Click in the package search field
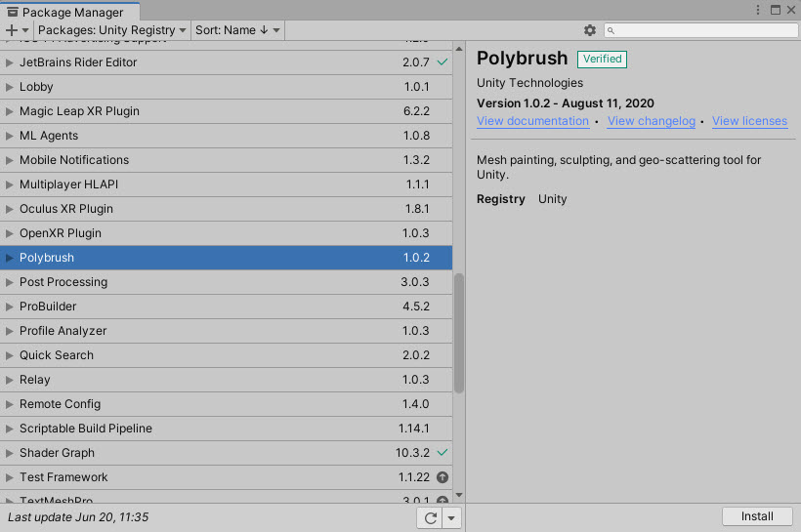The image size is (801, 532). tap(701, 30)
